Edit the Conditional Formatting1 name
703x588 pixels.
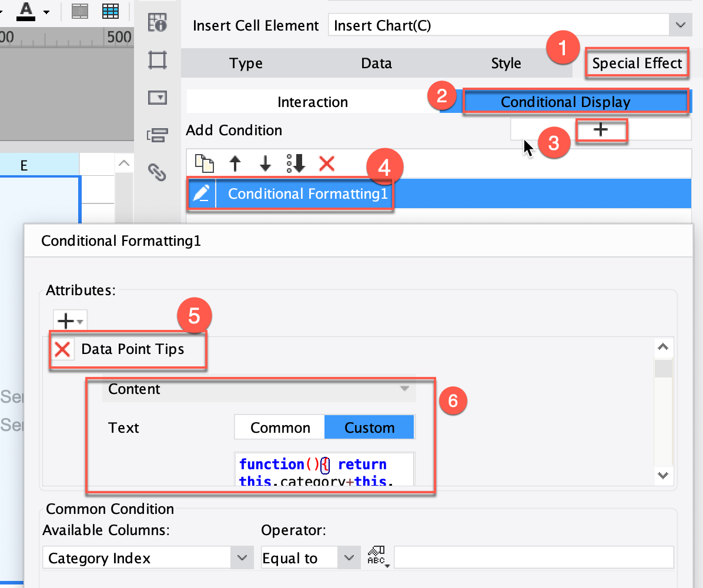click(201, 193)
